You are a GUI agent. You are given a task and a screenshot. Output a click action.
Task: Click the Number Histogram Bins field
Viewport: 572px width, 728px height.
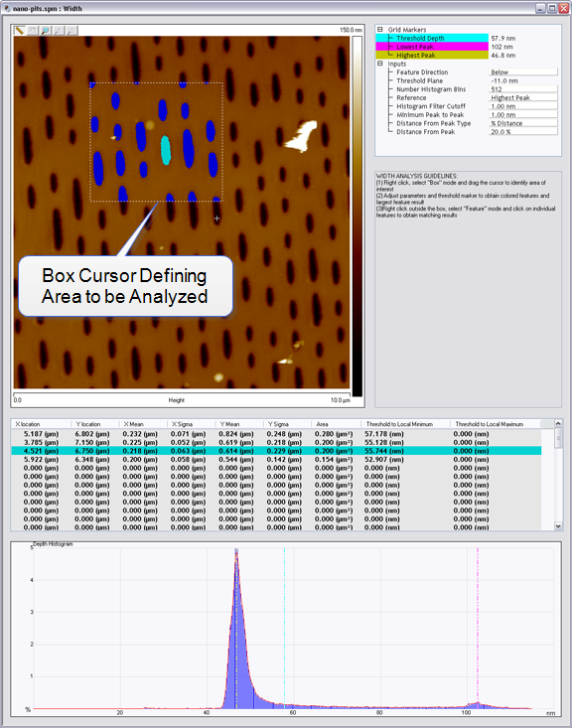coord(523,89)
